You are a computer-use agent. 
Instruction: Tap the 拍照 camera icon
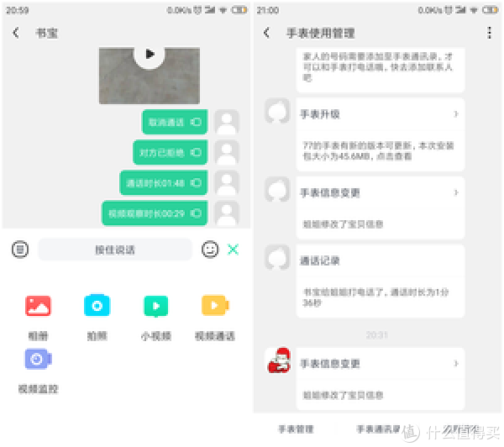(97, 305)
